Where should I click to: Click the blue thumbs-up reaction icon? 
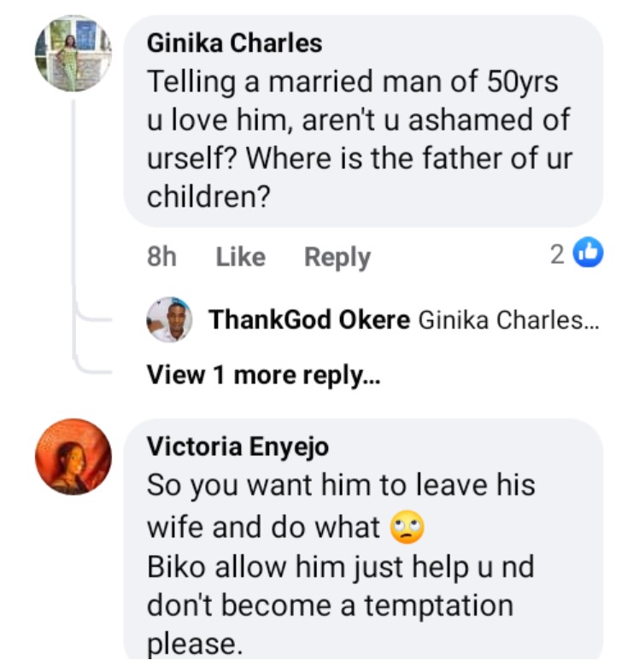pos(589,254)
